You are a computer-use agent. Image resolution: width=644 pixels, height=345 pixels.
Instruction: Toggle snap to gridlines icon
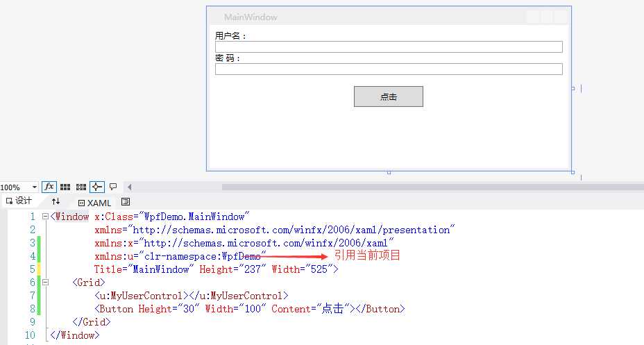[x=81, y=187]
